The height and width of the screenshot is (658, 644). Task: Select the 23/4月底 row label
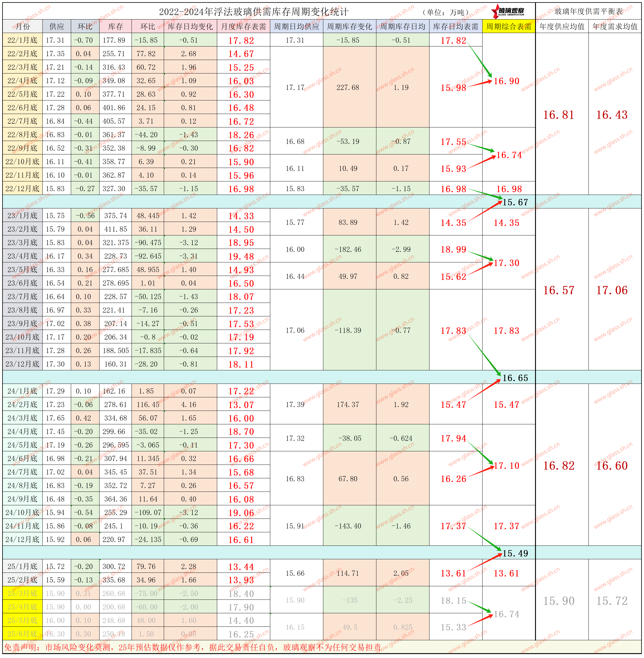coord(23,256)
